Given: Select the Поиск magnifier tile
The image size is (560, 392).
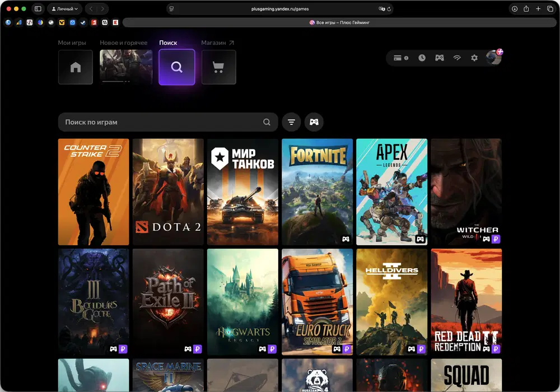Looking at the screenshot, I should click(x=177, y=67).
